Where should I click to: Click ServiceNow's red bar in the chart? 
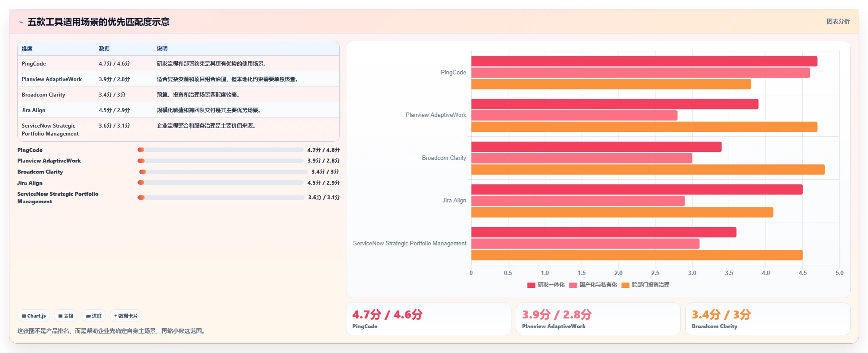click(x=604, y=232)
